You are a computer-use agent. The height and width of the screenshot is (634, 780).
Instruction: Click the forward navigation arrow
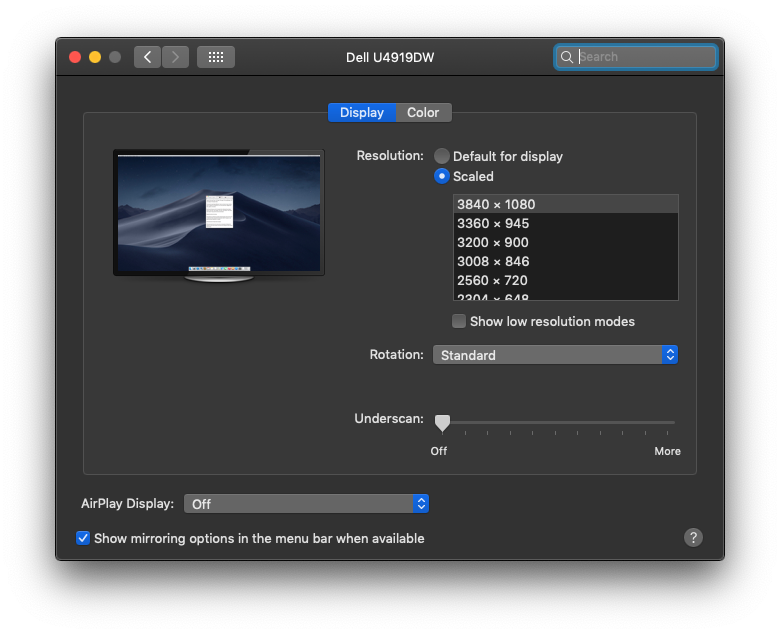[176, 57]
